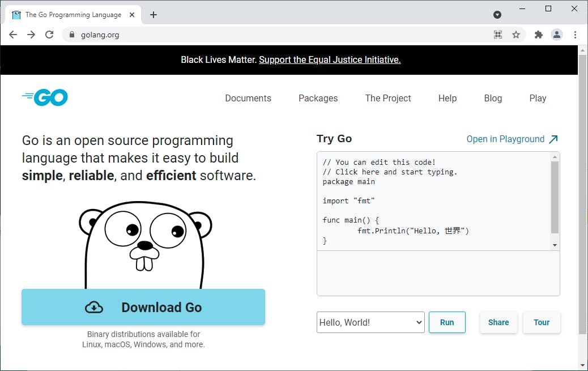Click the code editor's scroll down arrow
Screen dimensions: 588x371
pyautogui.click(x=555, y=245)
